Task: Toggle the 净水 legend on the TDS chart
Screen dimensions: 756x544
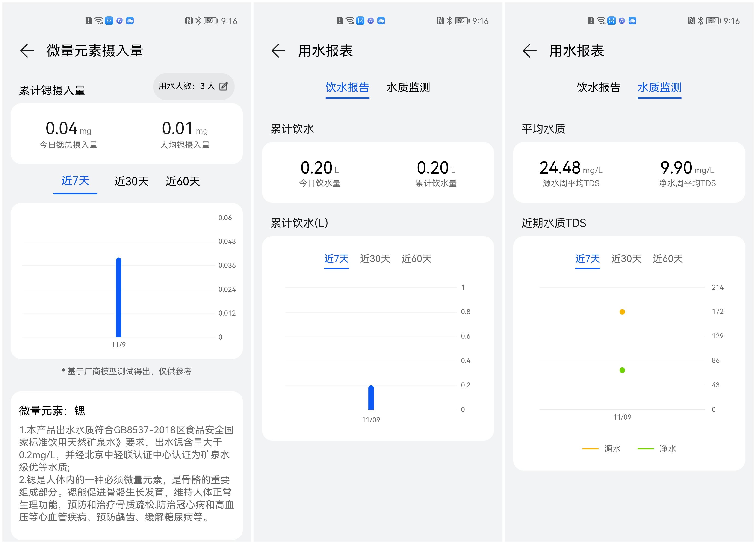Action: point(657,448)
